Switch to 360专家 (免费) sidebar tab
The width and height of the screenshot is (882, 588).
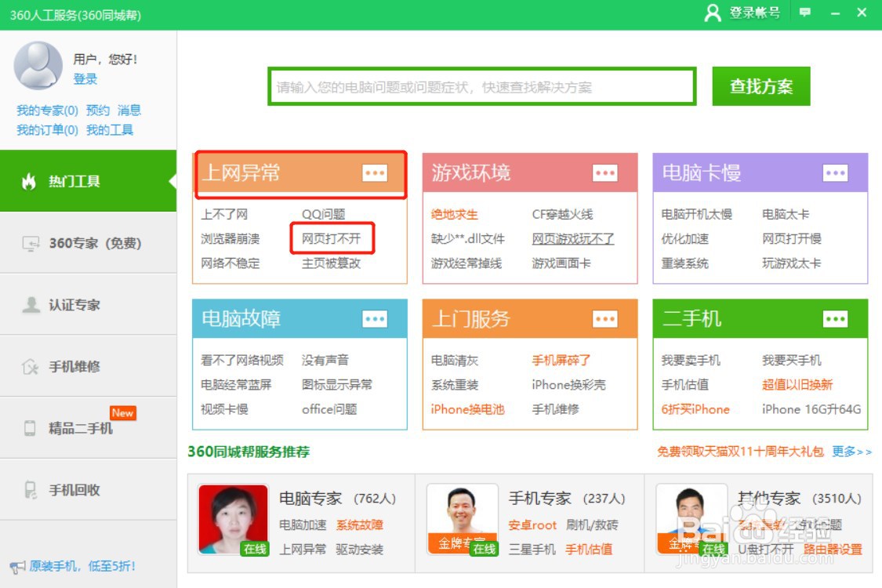(x=89, y=243)
